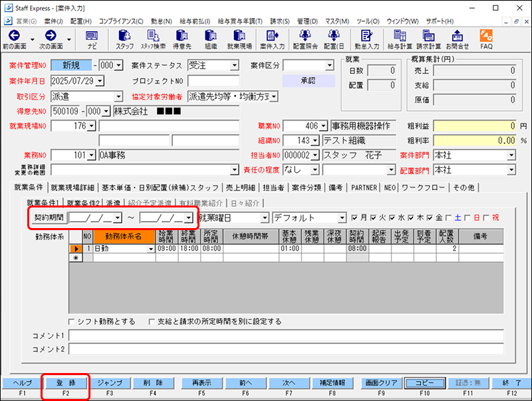Expand the 協定対象労働者 dropdown

click(x=275, y=96)
